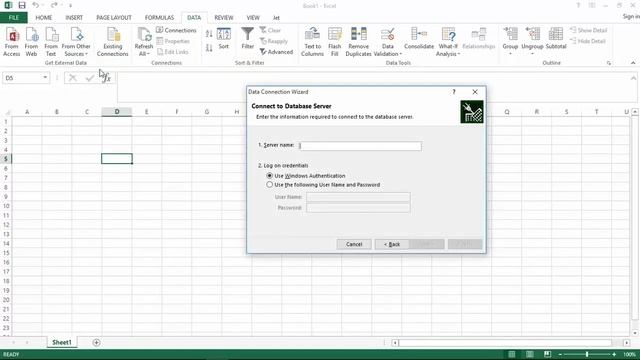Open wizard help question mark
640x360 pixels.
tap(454, 92)
